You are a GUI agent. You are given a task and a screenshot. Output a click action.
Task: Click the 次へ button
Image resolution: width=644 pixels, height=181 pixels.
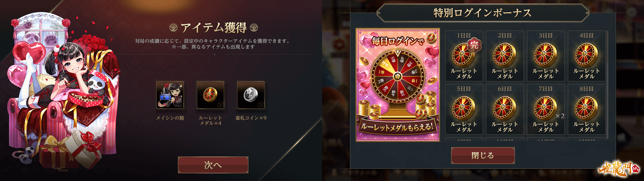point(213,165)
